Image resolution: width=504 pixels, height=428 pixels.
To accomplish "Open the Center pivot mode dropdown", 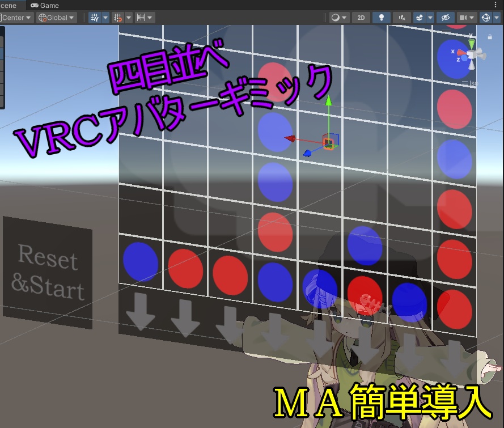I will pos(16,18).
